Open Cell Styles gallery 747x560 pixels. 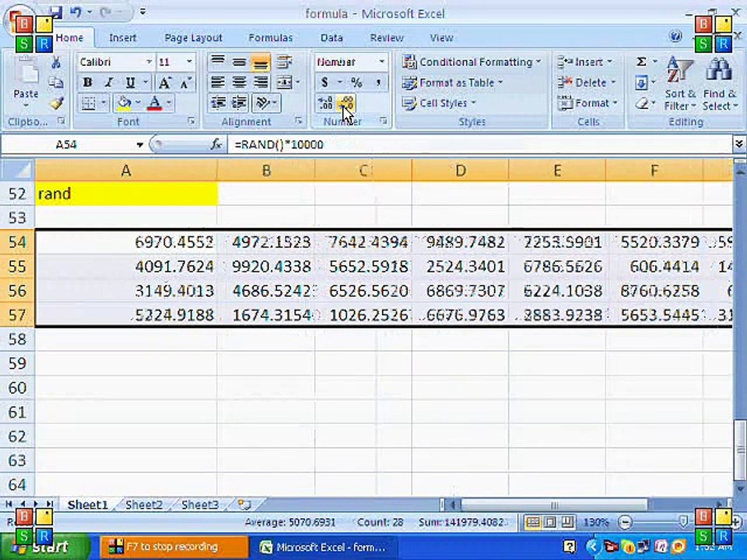coord(439,103)
